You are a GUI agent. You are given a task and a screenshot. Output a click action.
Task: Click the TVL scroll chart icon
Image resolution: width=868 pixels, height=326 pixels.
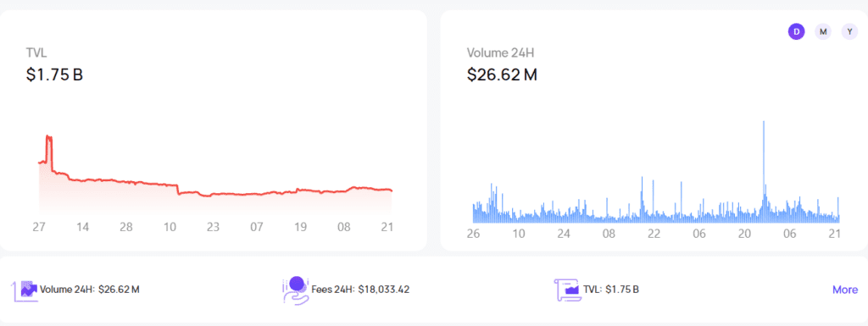click(x=567, y=290)
